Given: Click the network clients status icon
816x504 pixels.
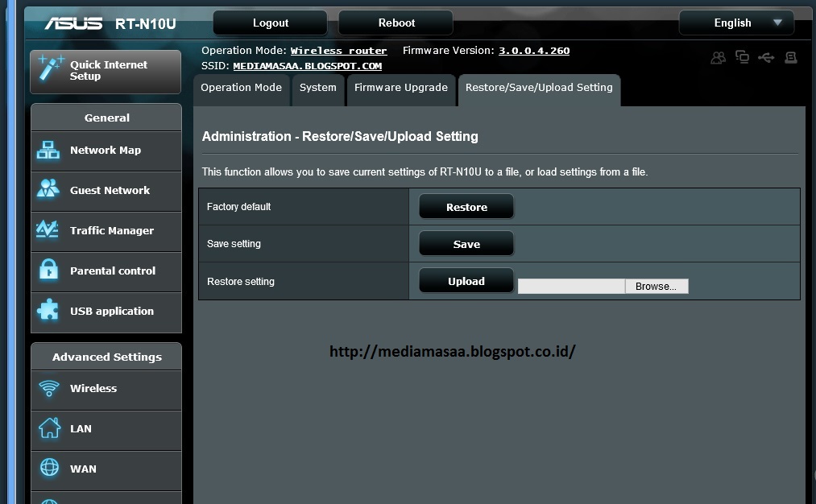Looking at the screenshot, I should (x=742, y=56).
